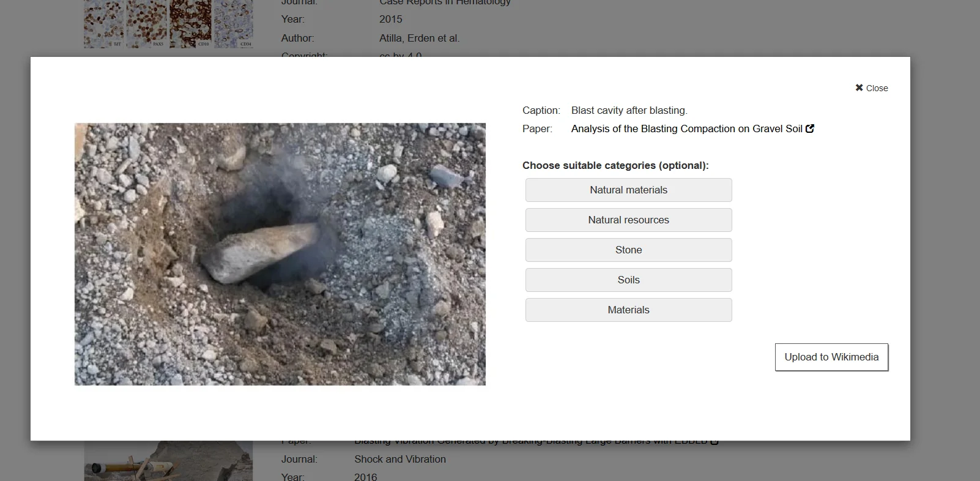Click the PAX5 stained histology panel
980x481 pixels.
[147, 24]
